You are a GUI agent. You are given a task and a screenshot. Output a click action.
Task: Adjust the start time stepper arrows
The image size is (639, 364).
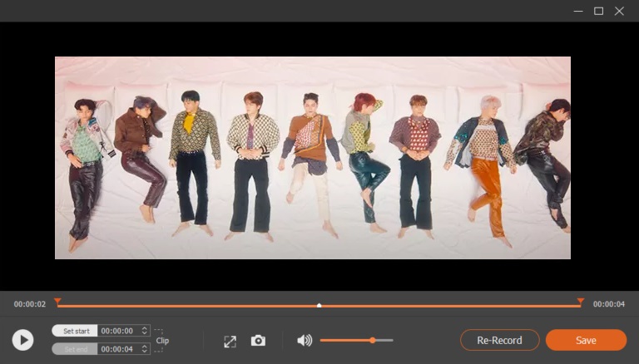(x=144, y=331)
